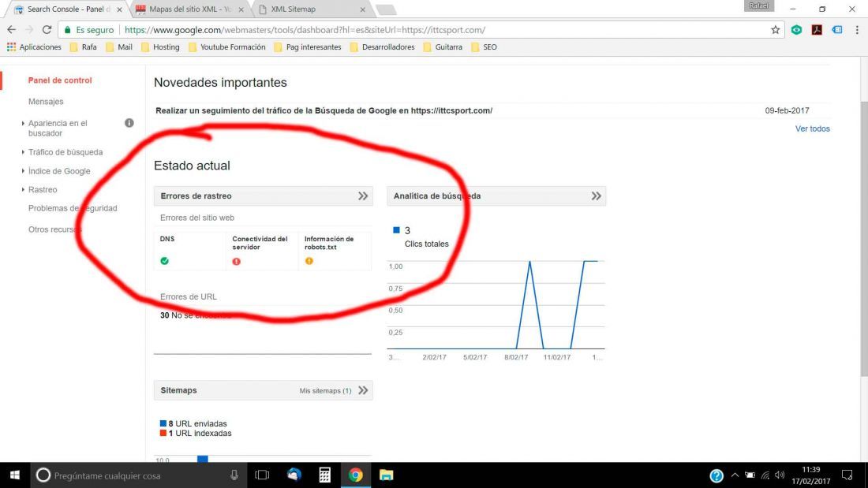Show hidden tray icons with the chevron
868x488 pixels.
[735, 475]
